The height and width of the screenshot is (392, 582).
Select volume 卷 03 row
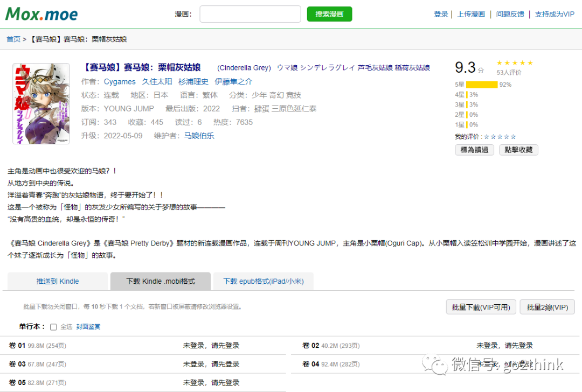[x=143, y=364]
